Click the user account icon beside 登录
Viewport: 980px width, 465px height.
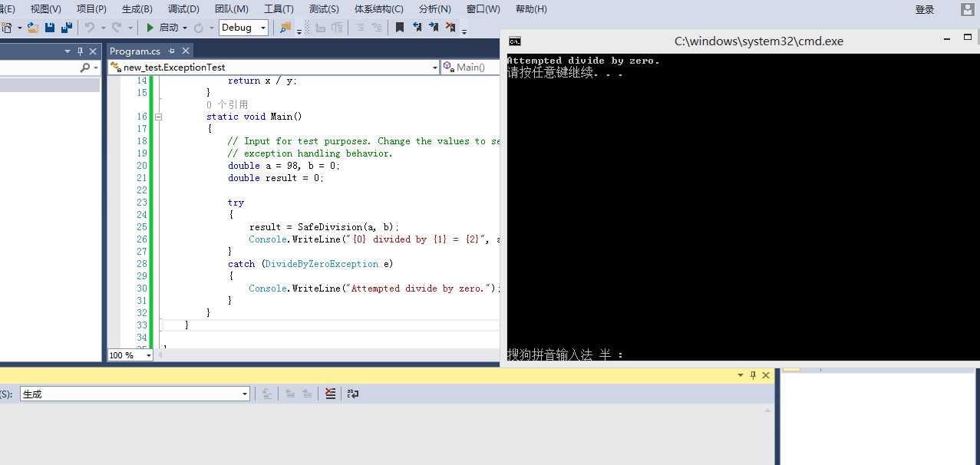point(968,9)
